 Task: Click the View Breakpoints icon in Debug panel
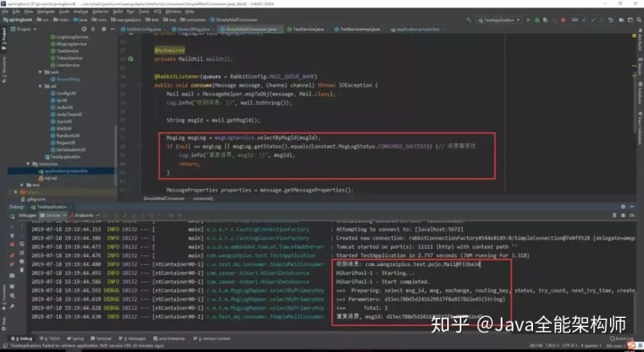(12, 255)
